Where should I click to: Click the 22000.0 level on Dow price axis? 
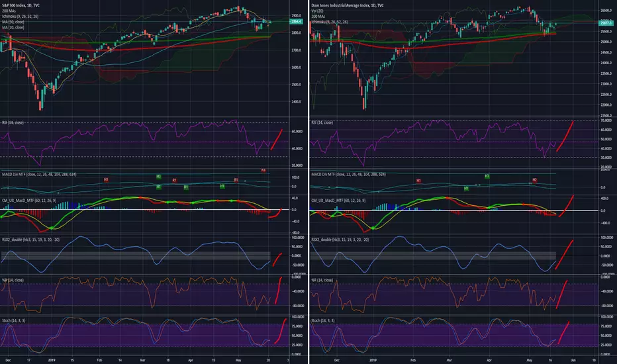tap(606, 105)
